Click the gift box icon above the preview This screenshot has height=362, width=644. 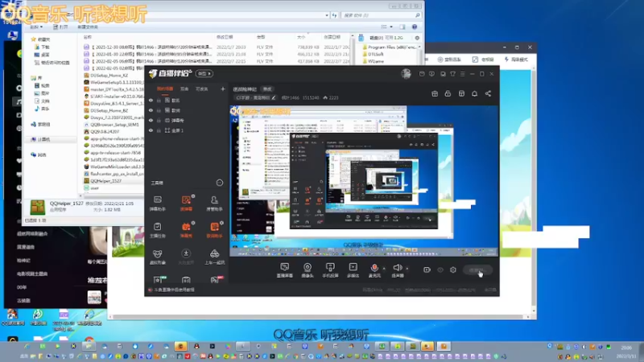tap(435, 94)
